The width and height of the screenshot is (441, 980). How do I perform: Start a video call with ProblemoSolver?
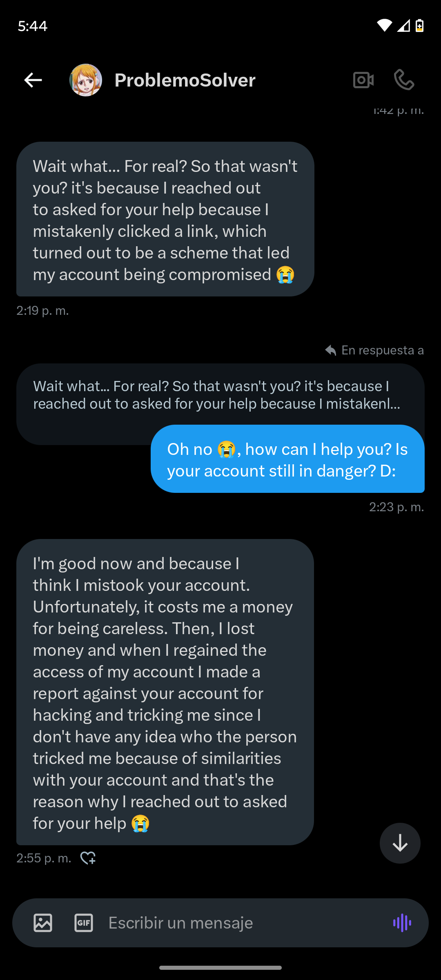(363, 80)
